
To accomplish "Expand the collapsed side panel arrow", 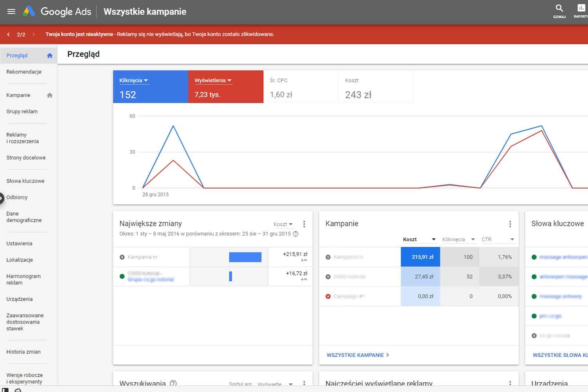I will (x=1, y=198).
